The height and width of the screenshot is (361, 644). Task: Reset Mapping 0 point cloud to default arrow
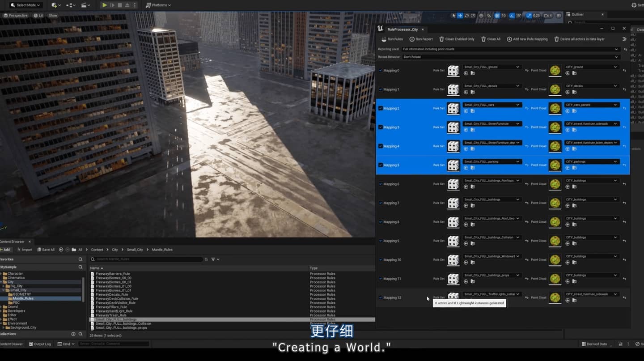(624, 71)
